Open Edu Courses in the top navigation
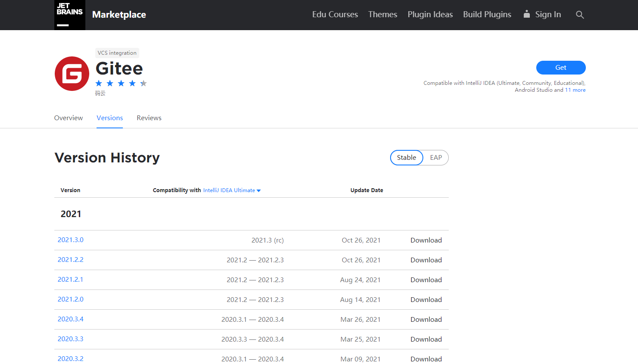Screen dimensions: 638x364 pos(335,15)
